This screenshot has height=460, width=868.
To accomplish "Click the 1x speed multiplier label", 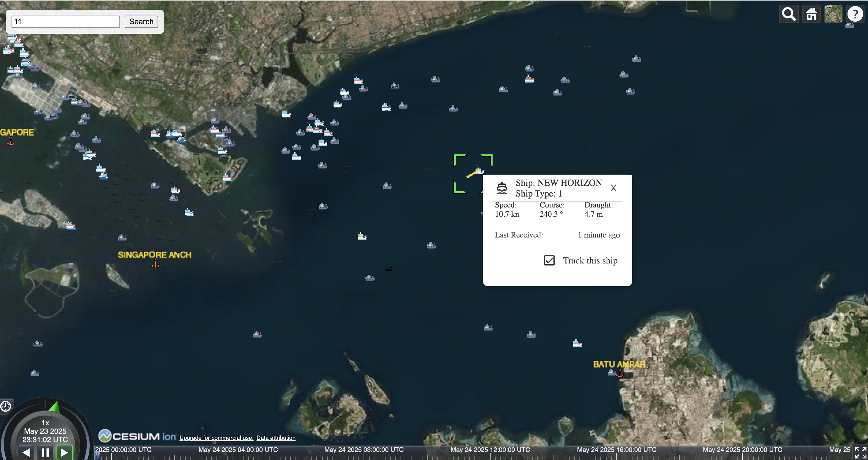I will [45, 423].
